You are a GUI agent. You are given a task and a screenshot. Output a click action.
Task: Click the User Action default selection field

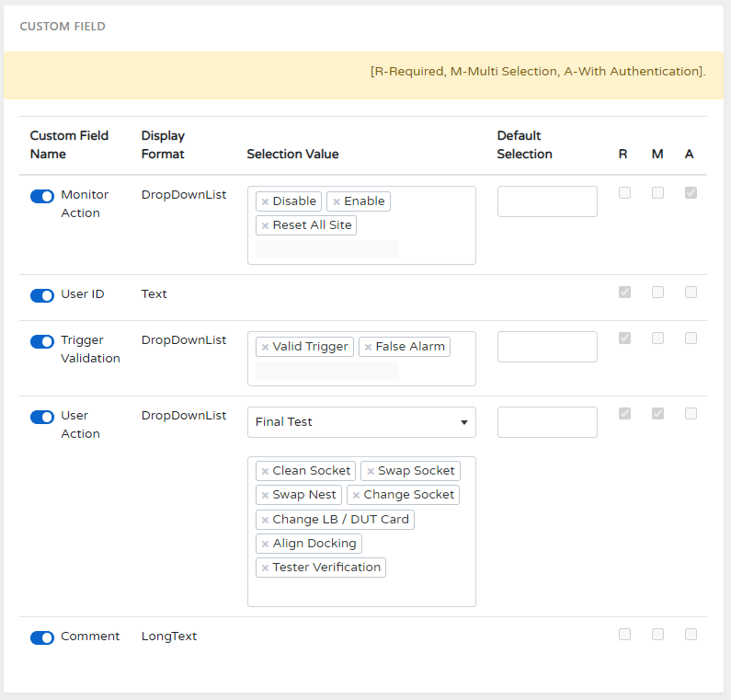(547, 422)
